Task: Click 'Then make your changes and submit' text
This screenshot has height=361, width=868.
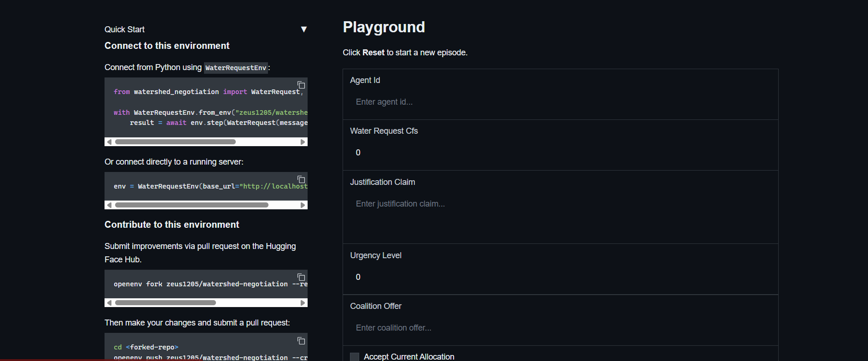Action: tap(197, 323)
